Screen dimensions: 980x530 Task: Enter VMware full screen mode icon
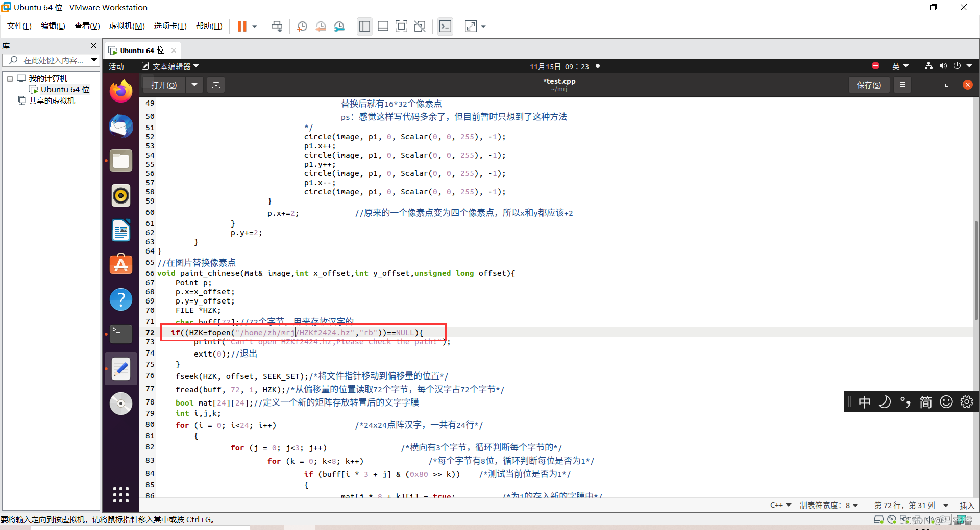click(401, 26)
